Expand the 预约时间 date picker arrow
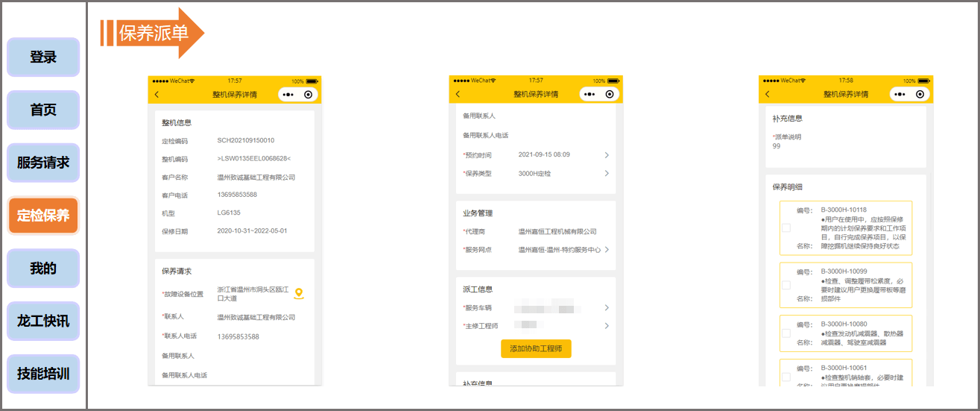Viewport: 980px width, 411px height. pos(607,155)
